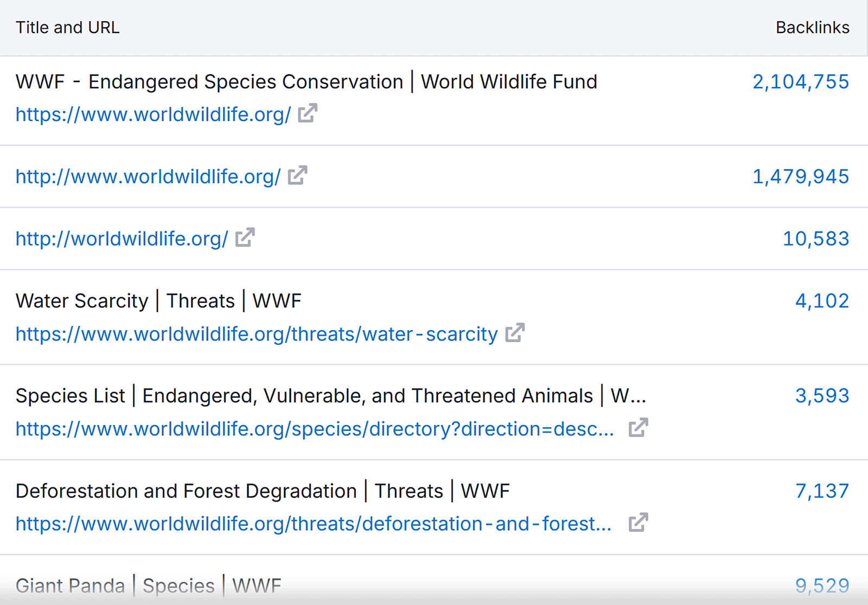This screenshot has width=868, height=605.
Task: Open the 1,479,945 backlinks count
Action: pyautogui.click(x=800, y=176)
